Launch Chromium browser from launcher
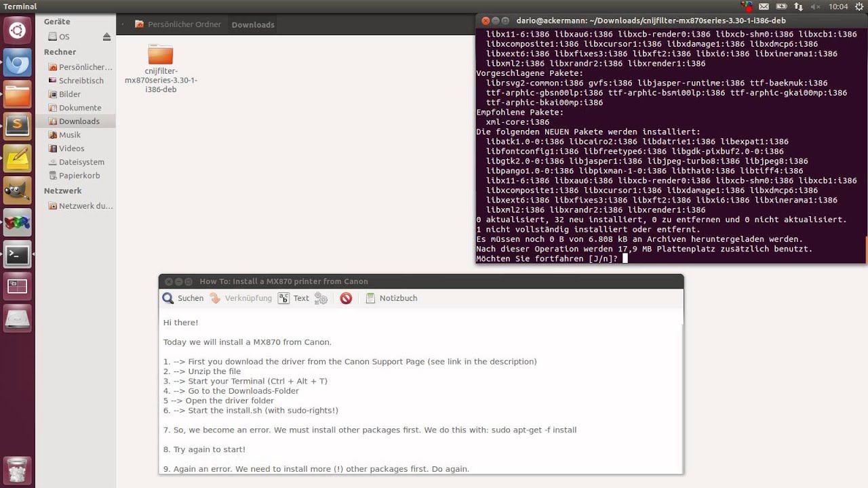This screenshot has height=488, width=868. 18,64
